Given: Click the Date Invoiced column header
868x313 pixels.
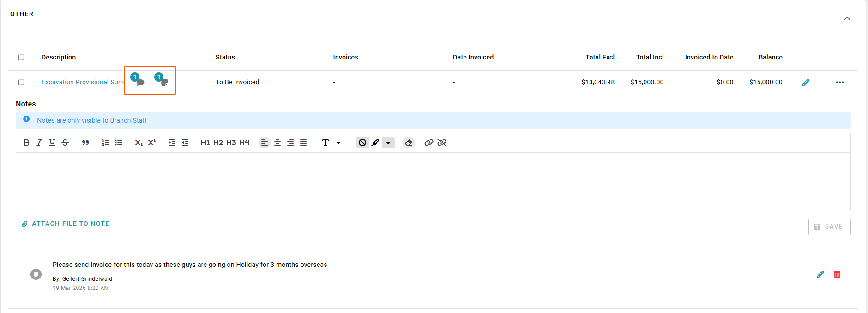Looking at the screenshot, I should [473, 57].
